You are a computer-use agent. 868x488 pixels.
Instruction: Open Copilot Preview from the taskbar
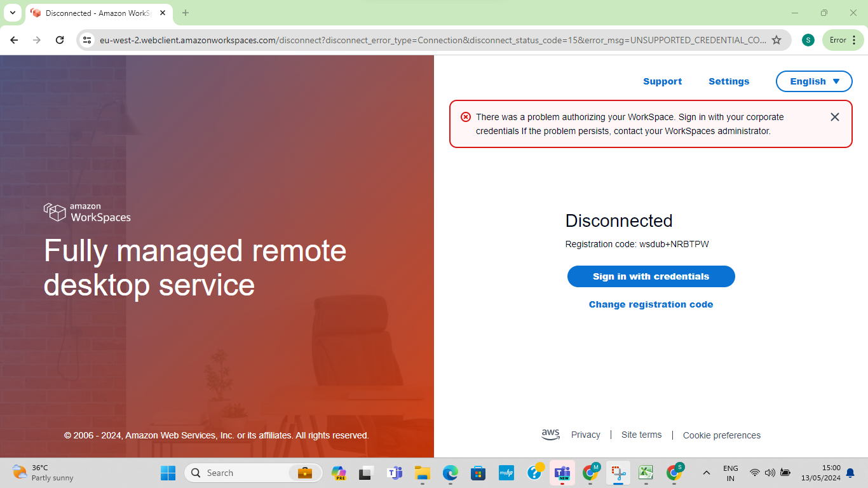pyautogui.click(x=339, y=473)
